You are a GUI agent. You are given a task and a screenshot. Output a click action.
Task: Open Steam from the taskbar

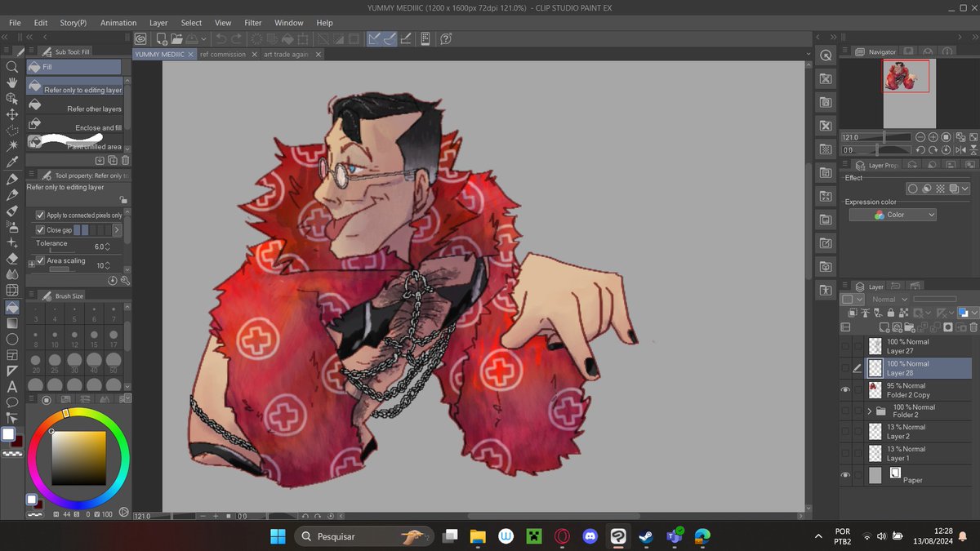click(645, 536)
